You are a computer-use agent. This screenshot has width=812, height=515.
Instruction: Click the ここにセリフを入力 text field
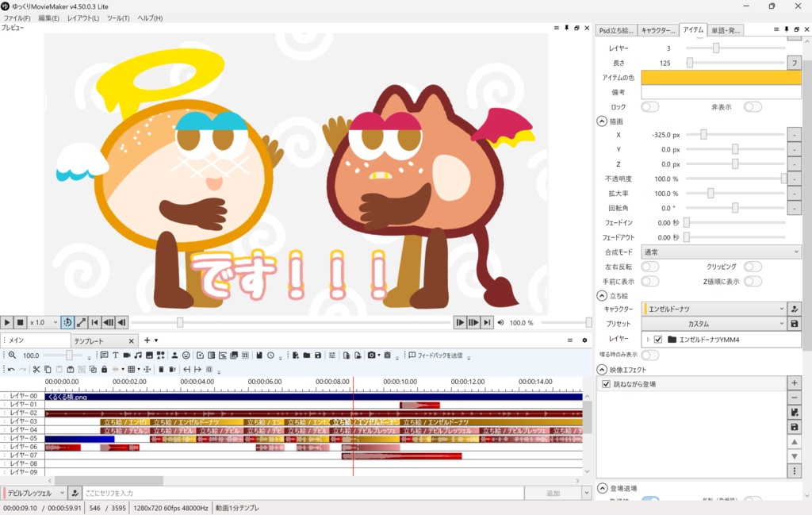(x=304, y=494)
